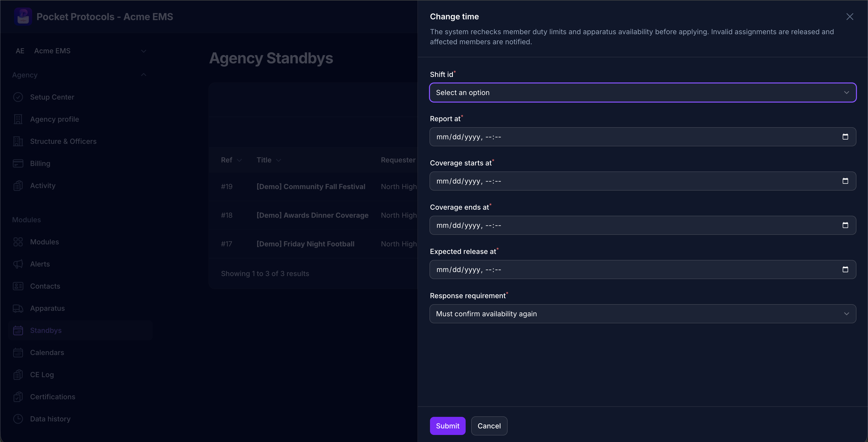
Task: Focus the Report at date field
Action: point(642,137)
